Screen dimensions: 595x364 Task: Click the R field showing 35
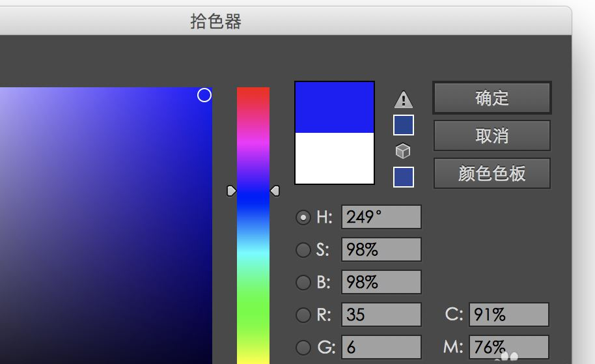coord(381,315)
